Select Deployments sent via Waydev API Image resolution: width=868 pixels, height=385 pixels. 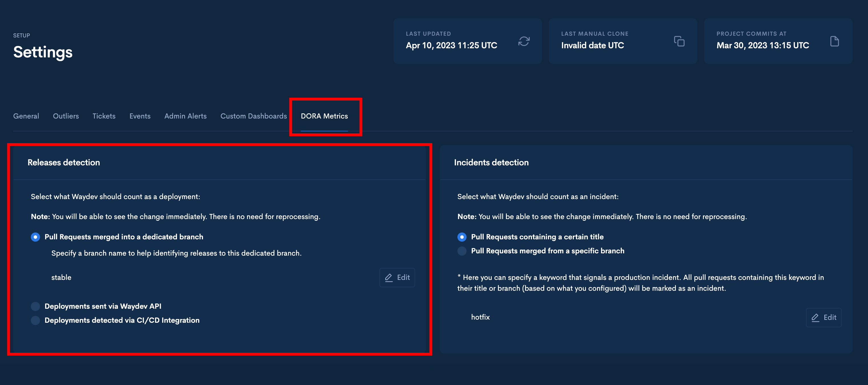[x=35, y=306]
